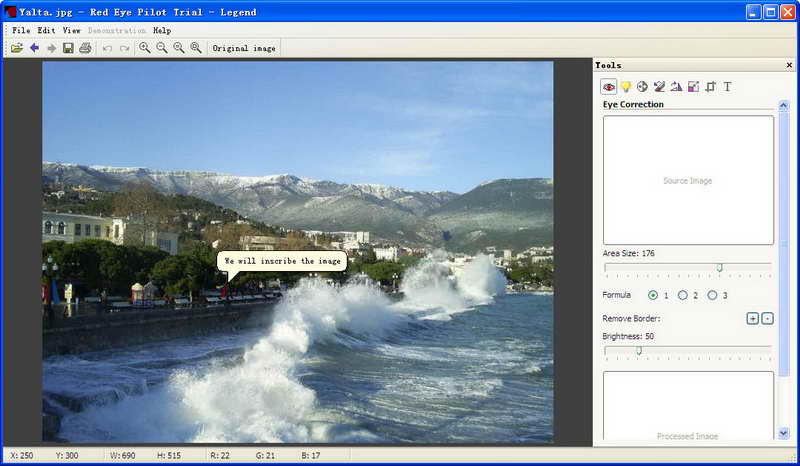The width and height of the screenshot is (800, 466).
Task: Print the image with the printer icon
Action: (85, 48)
